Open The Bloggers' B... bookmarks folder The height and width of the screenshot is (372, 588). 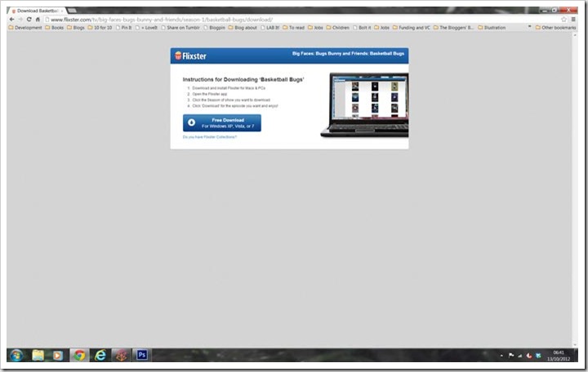coord(454,28)
